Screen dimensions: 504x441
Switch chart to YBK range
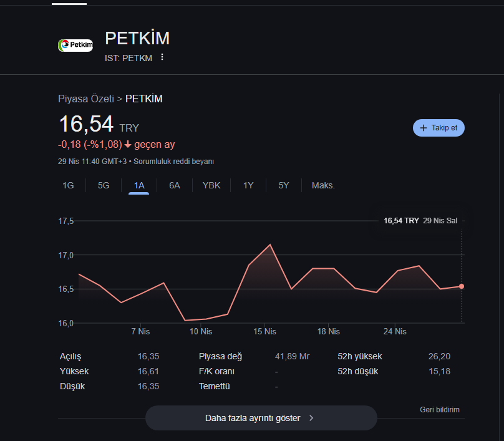(211, 185)
